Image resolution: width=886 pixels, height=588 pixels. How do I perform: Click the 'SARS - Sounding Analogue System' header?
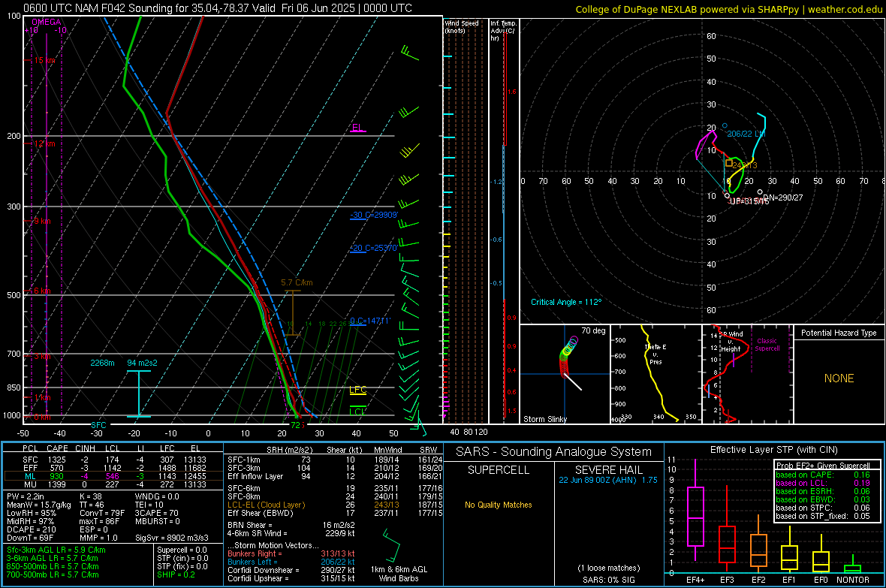(554, 452)
